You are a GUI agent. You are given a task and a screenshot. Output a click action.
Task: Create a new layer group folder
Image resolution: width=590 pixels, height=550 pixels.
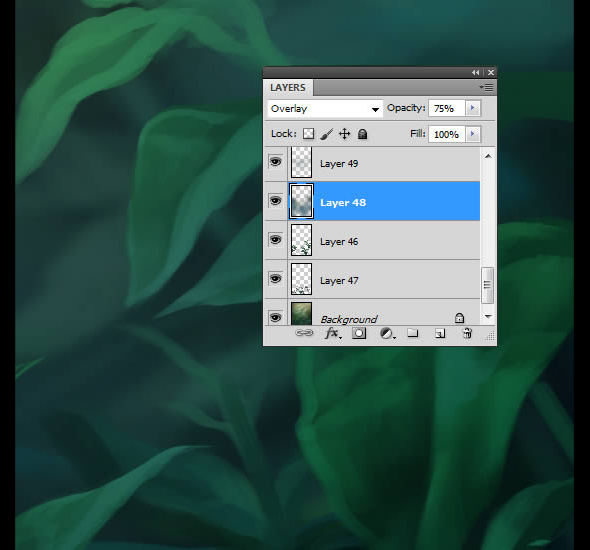tap(413, 333)
